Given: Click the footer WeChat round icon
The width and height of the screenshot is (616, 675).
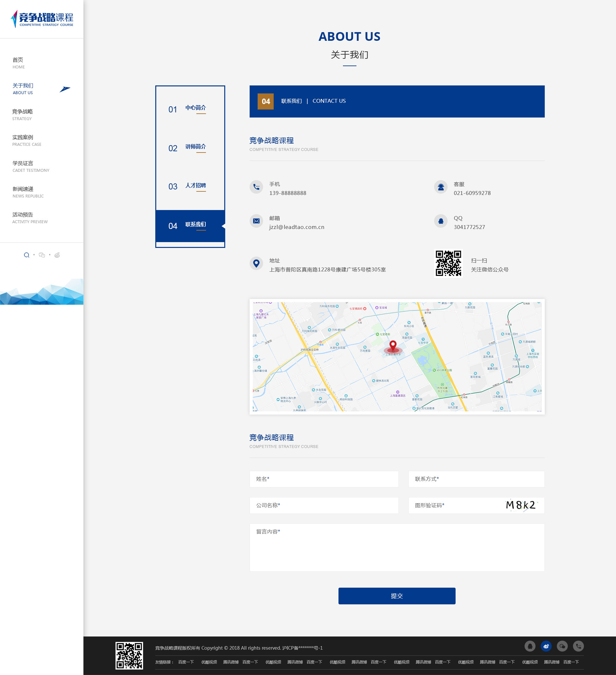Looking at the screenshot, I should pyautogui.click(x=562, y=646).
